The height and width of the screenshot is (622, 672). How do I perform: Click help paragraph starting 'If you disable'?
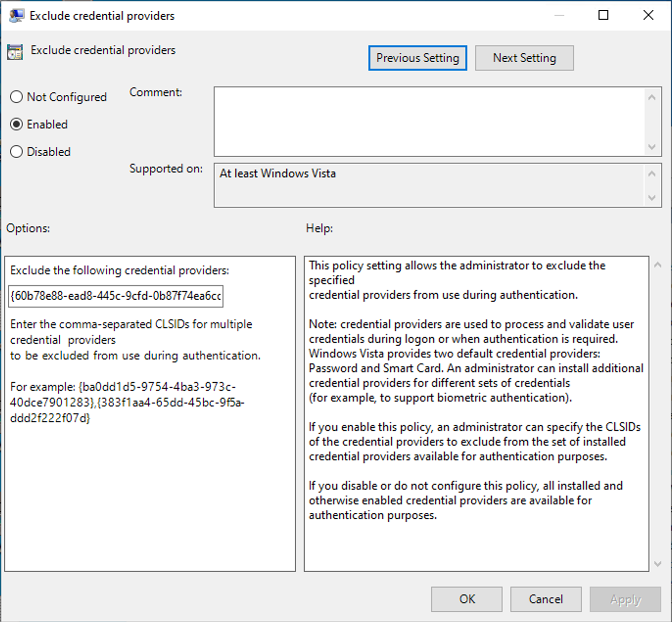pyautogui.click(x=466, y=501)
